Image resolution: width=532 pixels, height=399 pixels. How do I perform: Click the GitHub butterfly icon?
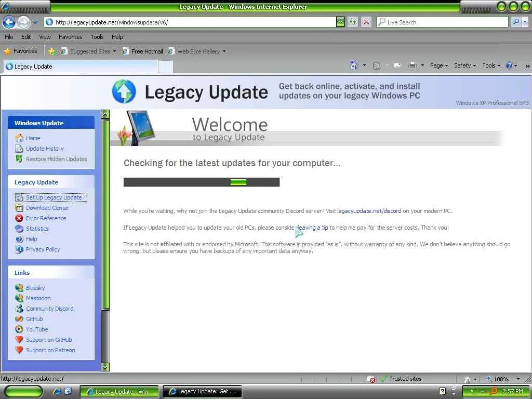(x=19, y=319)
